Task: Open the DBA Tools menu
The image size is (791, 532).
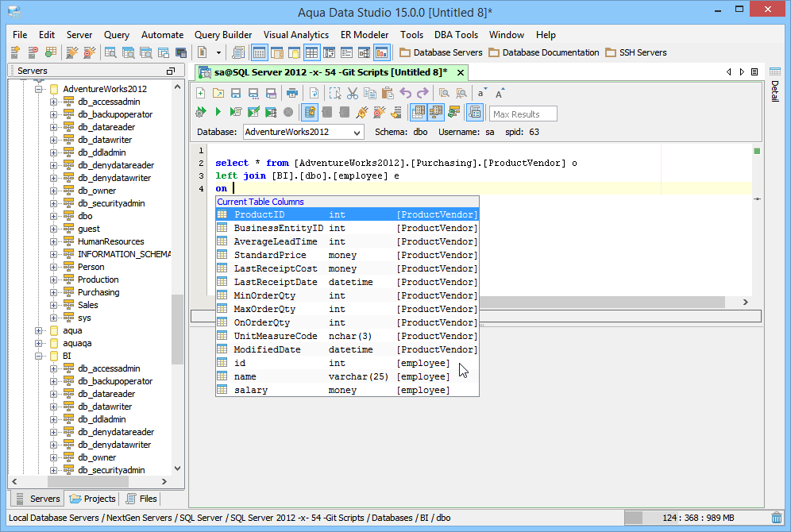Action: [x=456, y=35]
